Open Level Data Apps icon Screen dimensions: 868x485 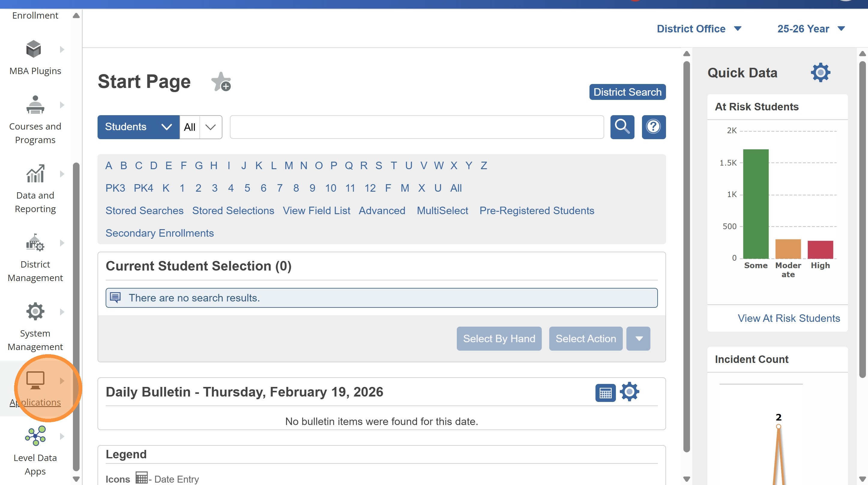35,436
